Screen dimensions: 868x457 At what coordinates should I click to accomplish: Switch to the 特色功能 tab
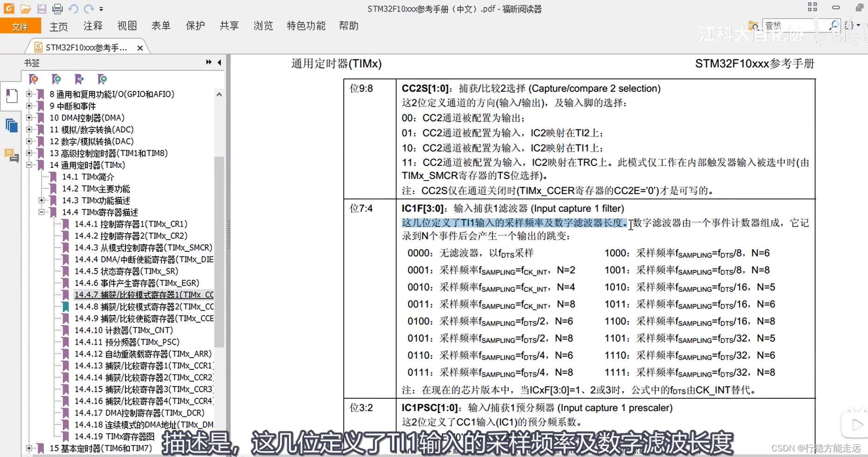(x=306, y=26)
